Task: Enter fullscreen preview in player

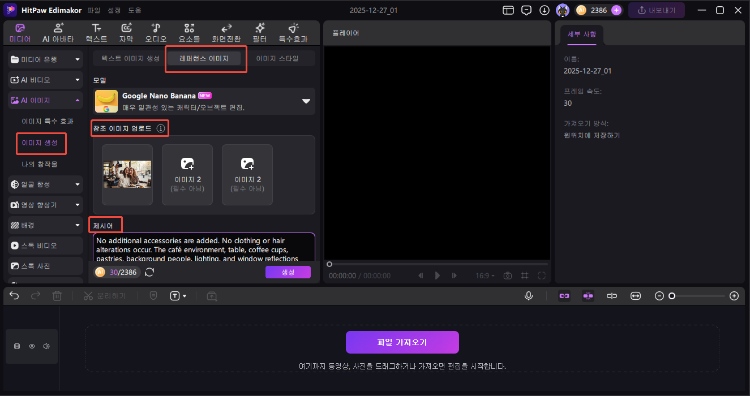Action: pos(541,275)
